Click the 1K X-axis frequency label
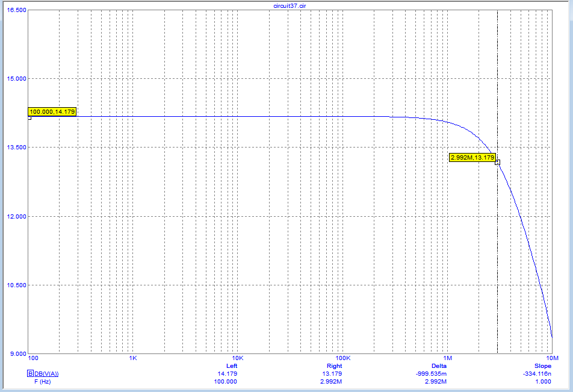The image size is (573, 392). [133, 358]
